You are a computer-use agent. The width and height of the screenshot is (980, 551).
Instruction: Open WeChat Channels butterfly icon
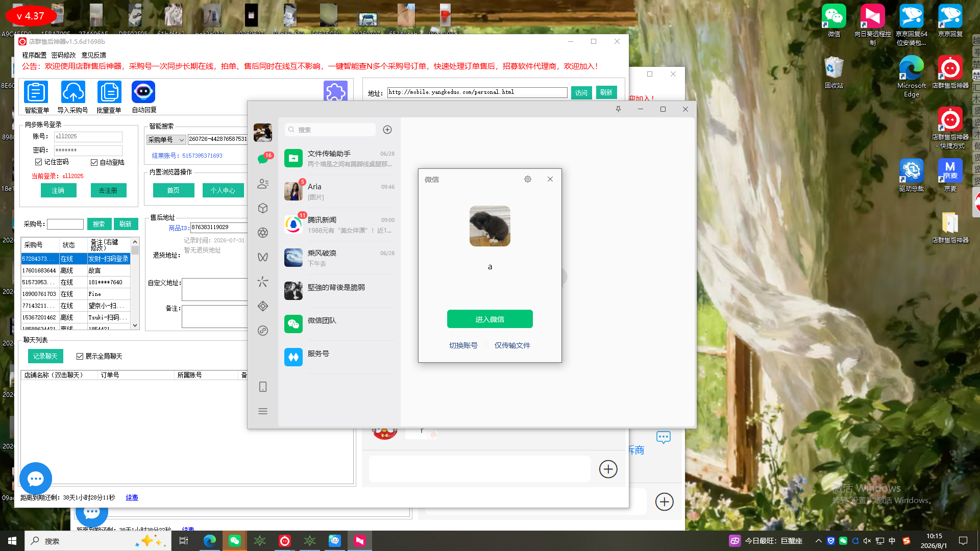[x=263, y=257]
